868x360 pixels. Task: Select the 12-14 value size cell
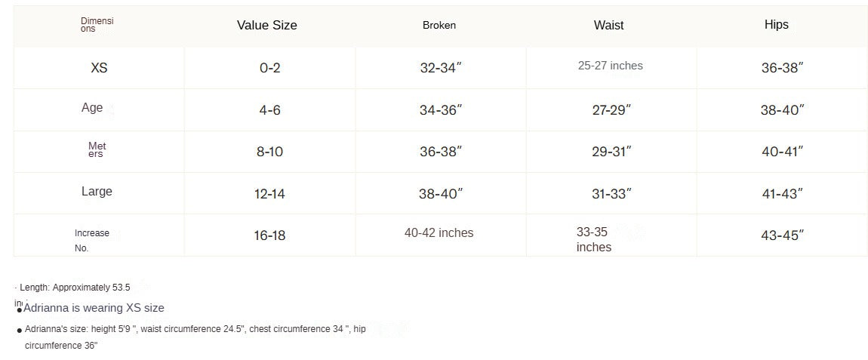click(x=269, y=194)
